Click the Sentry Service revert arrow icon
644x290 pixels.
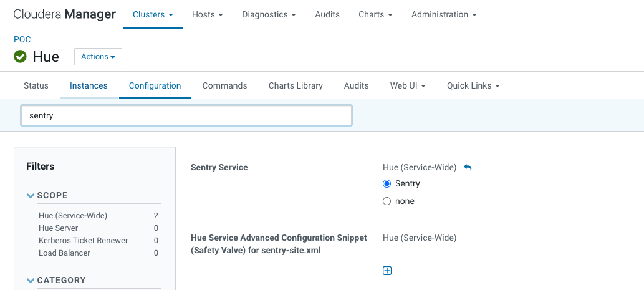(468, 167)
